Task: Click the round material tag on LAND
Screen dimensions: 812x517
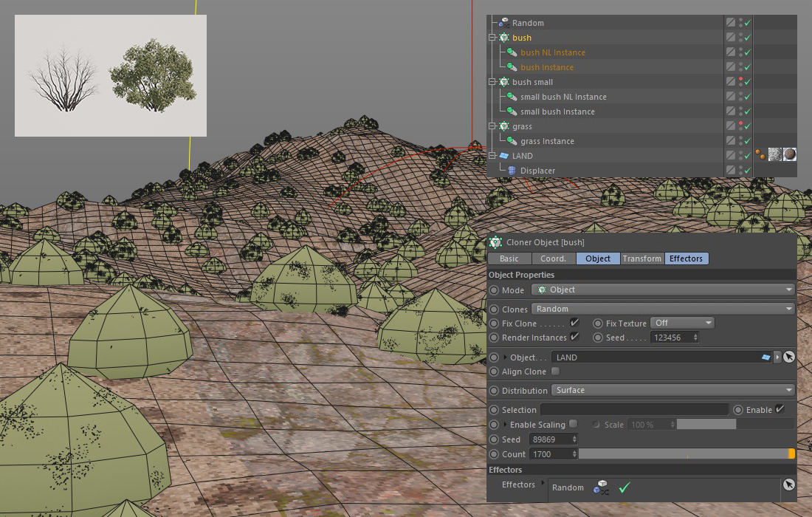Action: (790, 154)
